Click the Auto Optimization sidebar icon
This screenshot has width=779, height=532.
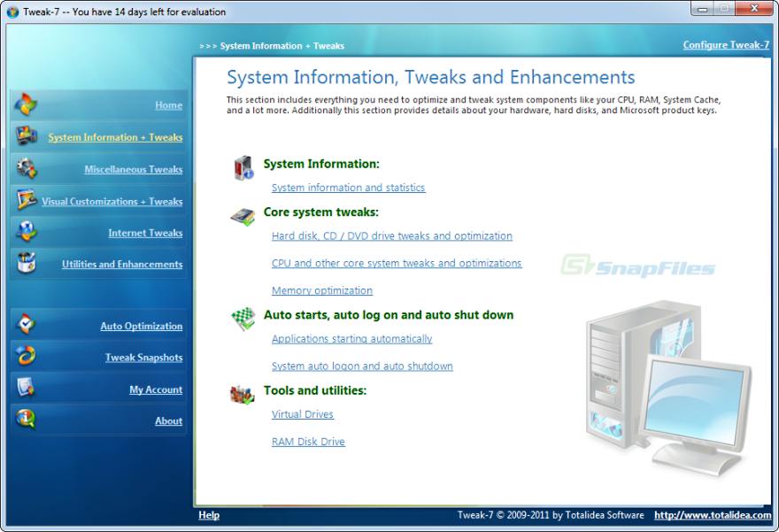click(26, 324)
